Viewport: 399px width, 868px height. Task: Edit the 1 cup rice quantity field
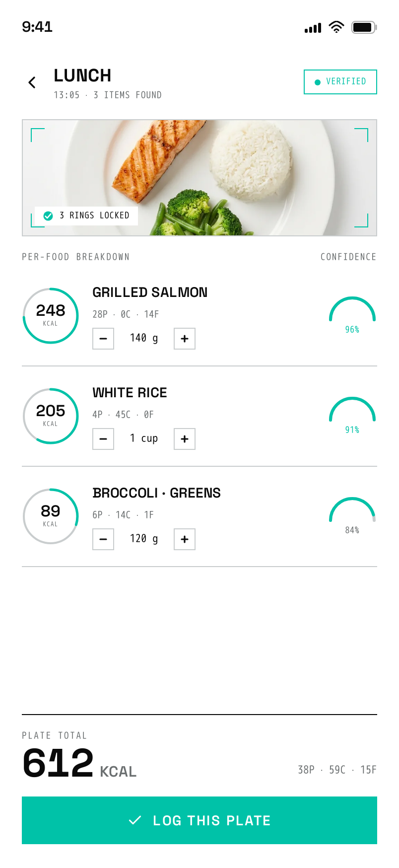click(x=144, y=439)
